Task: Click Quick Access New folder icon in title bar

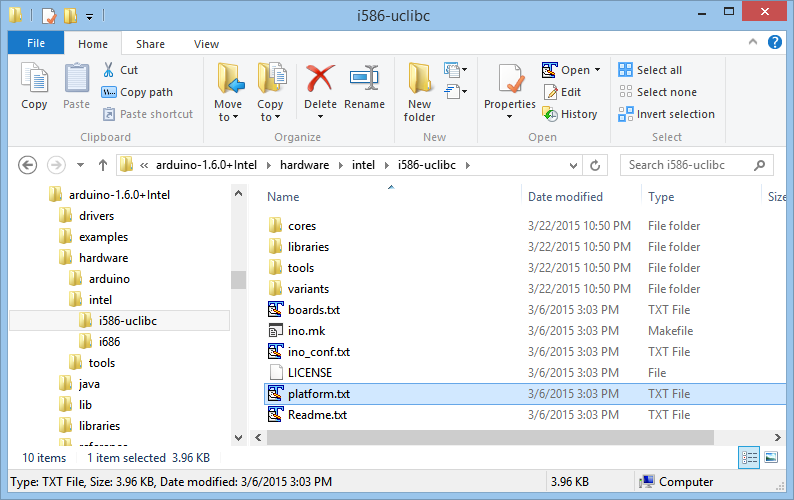Action: 70,16
